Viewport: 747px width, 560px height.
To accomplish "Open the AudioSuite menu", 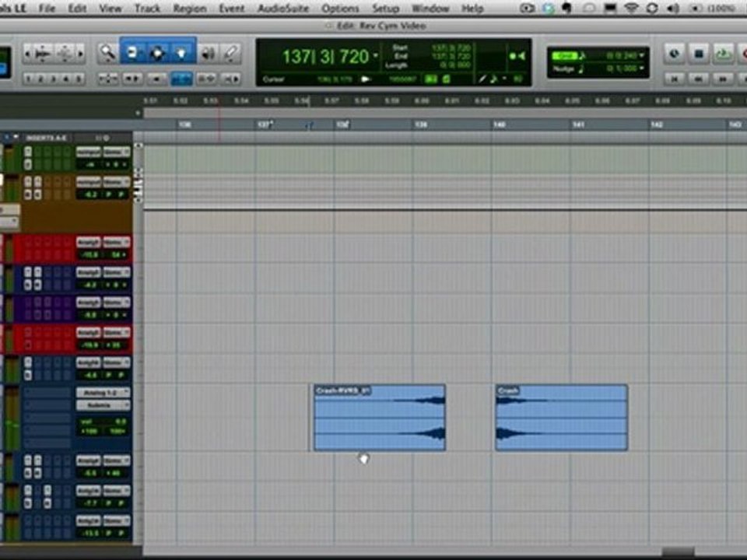I will click(x=283, y=8).
